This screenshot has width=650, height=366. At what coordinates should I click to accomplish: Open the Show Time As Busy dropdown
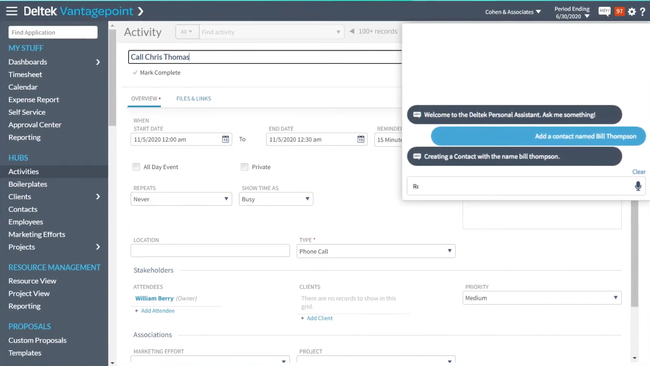click(x=276, y=199)
